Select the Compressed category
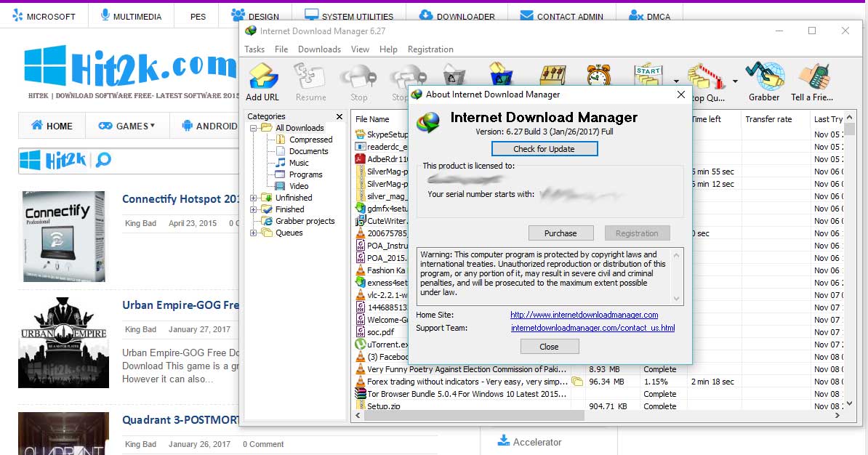 tap(310, 140)
